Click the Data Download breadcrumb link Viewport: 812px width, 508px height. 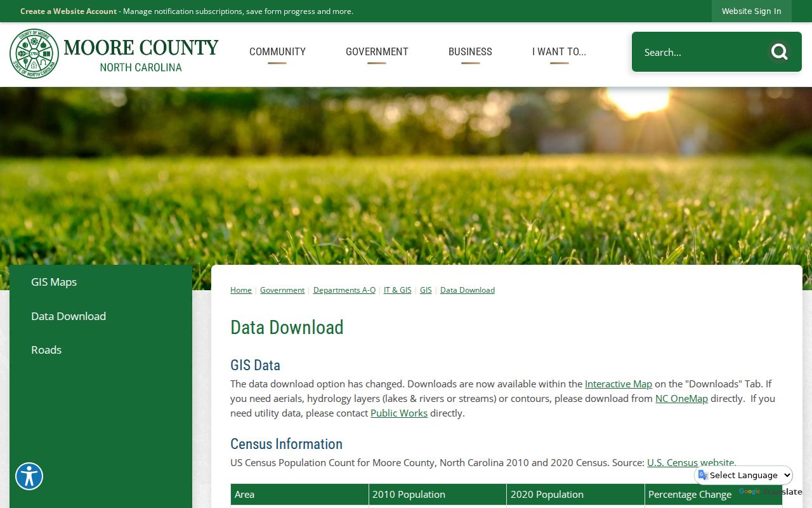[x=468, y=290]
